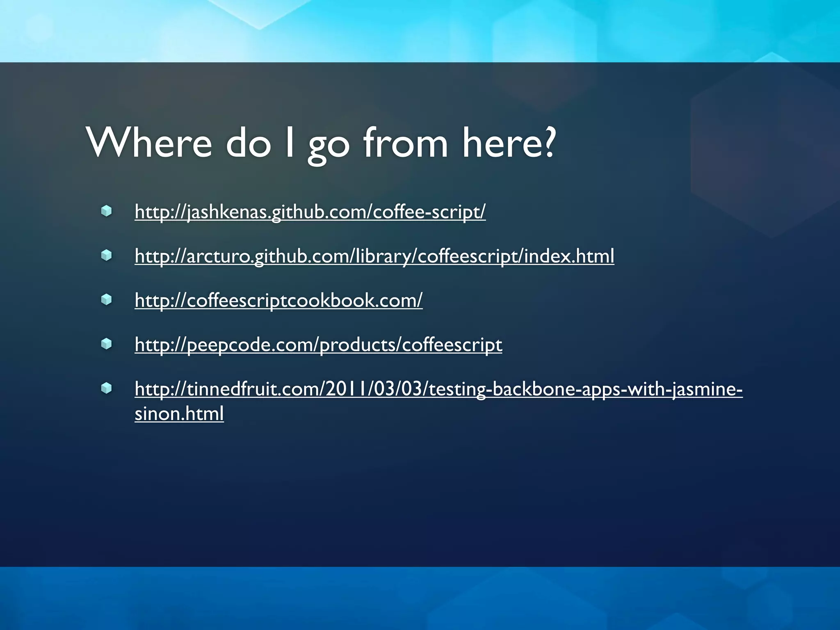Open the jashkenas.github.com coffee-script link
840x630 pixels.
[310, 212]
